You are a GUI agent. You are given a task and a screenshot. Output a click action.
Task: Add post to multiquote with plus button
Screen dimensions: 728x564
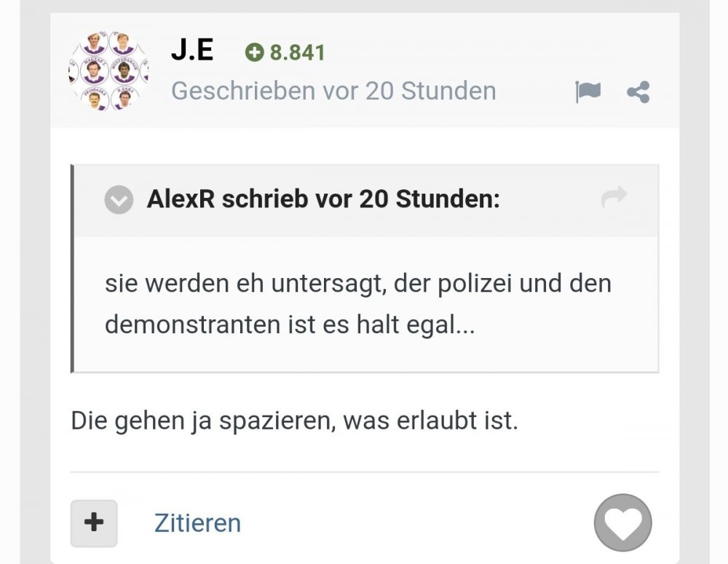[x=94, y=523]
